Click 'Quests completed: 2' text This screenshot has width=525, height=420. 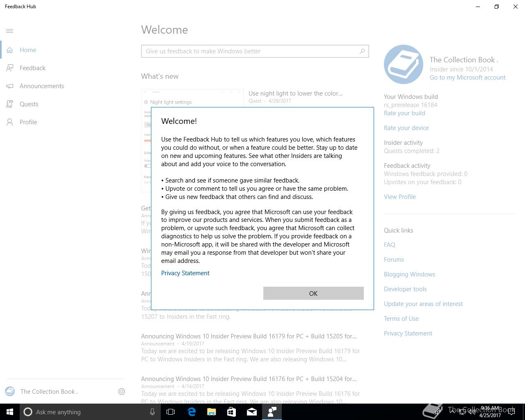click(x=411, y=151)
